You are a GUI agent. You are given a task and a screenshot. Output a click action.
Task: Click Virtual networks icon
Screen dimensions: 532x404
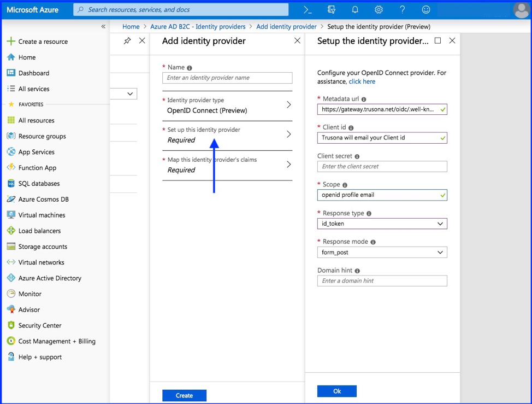point(11,262)
